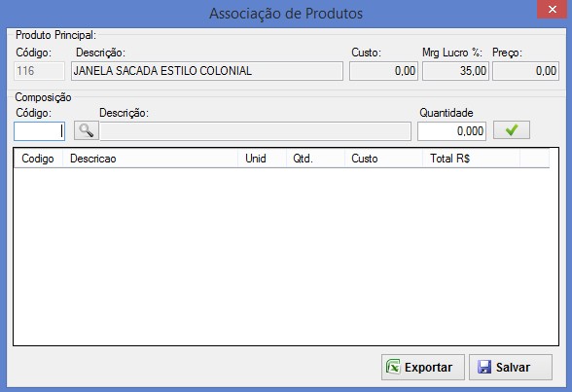Click the floppy disk Salvar icon
Screen dimensions: 572x392
[484, 367]
